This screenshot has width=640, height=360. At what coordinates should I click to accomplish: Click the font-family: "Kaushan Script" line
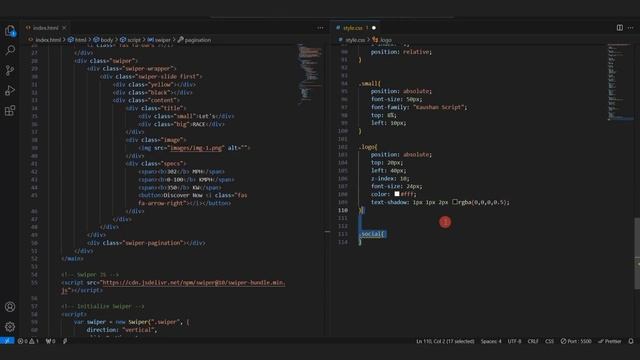click(419, 107)
